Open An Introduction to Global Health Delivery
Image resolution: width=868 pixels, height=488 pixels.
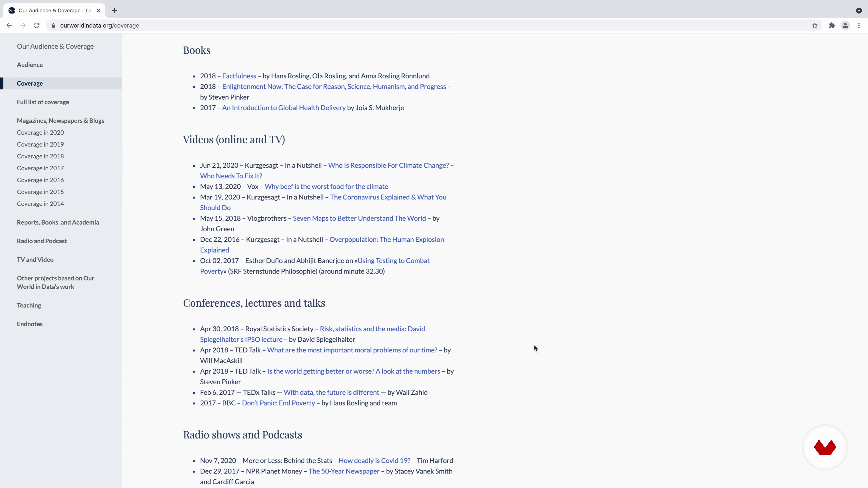tap(284, 108)
